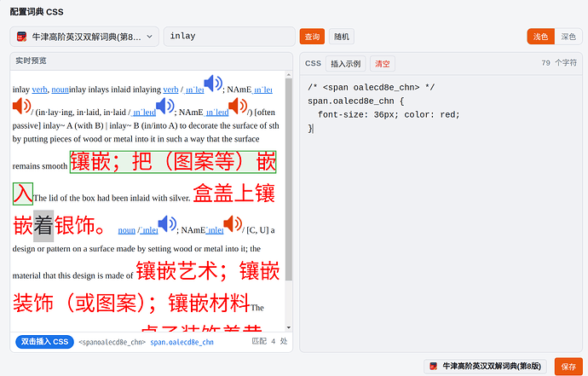Click the orange 查询 search button
This screenshot has width=588, height=376.
pyautogui.click(x=312, y=37)
